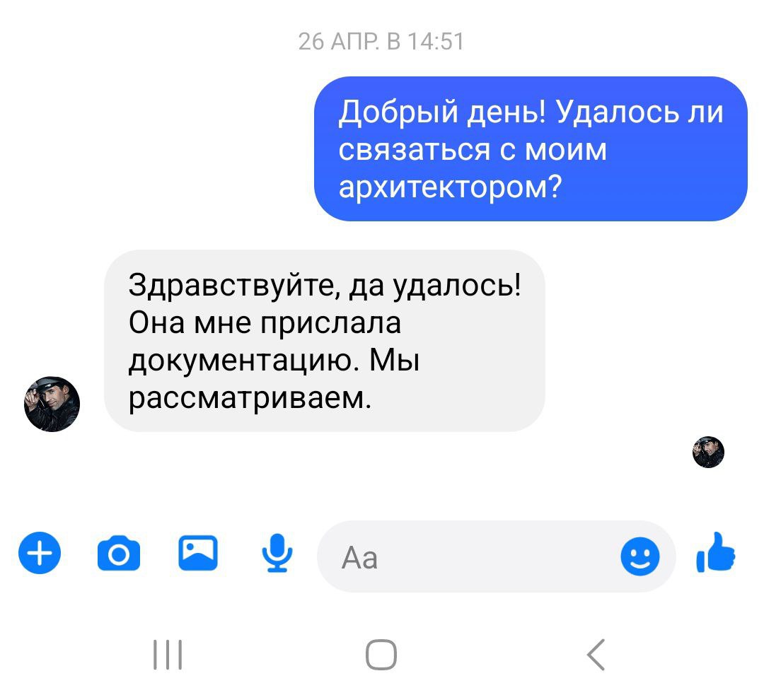Tap the small seen-by avatar indicator
Screen dimensions: 764x700
pos(708,453)
